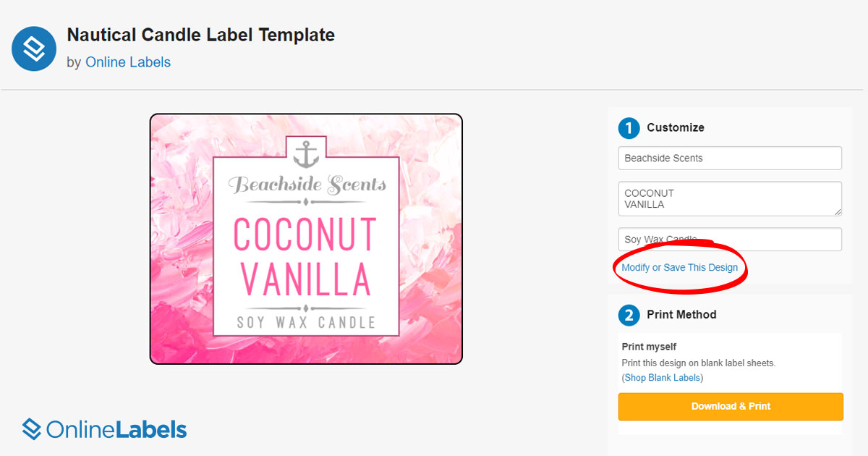Viewport: 868px width, 456px height.
Task: Open the Shop Blank Labels link
Action: (x=663, y=377)
